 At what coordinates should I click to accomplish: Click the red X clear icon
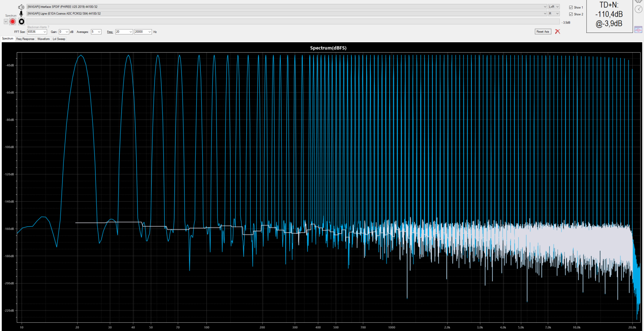coord(558,31)
